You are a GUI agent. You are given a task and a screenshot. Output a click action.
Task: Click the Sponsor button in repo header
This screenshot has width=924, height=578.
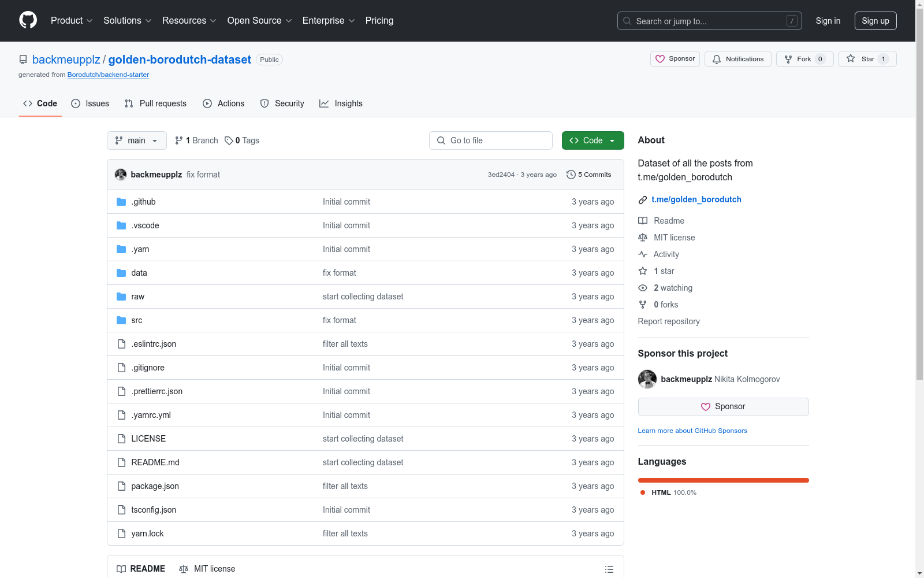[x=675, y=59]
